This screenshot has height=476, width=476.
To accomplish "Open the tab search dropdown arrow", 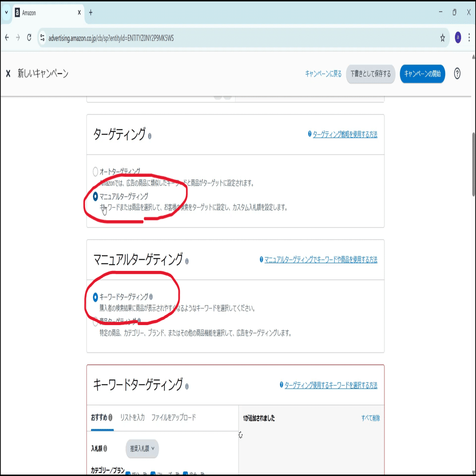I will coord(7,13).
